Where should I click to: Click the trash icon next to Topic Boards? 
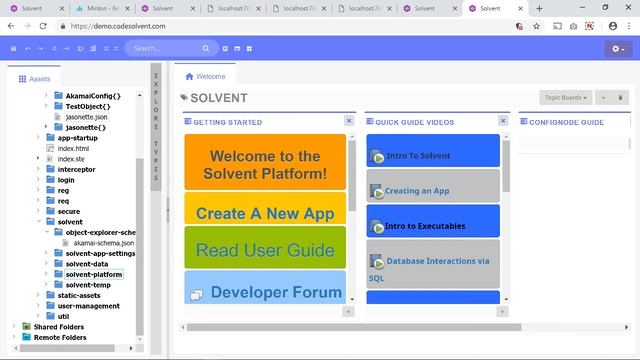tap(620, 98)
